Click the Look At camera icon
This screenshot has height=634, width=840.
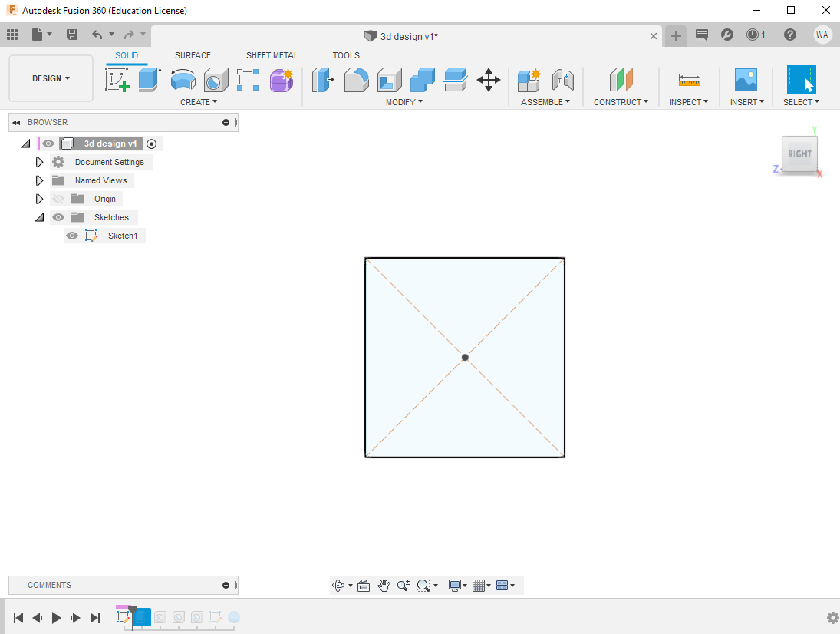(x=364, y=585)
